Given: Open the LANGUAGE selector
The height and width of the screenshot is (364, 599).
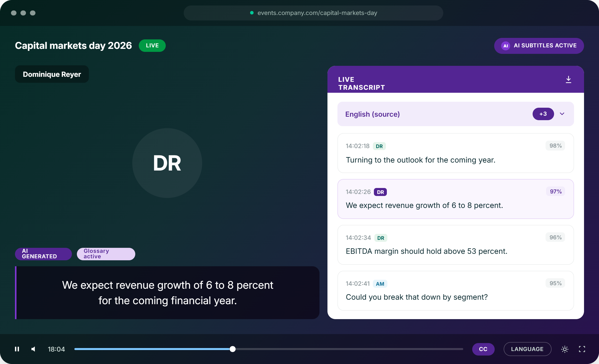Looking at the screenshot, I should click(527, 349).
